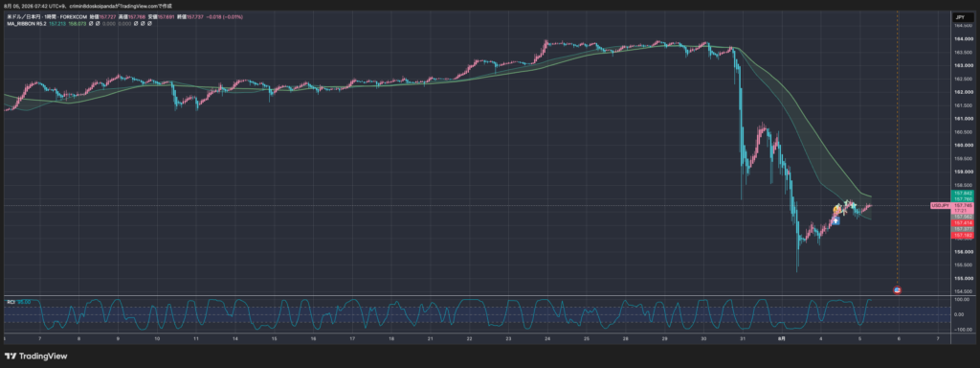This screenshot has height=368, width=980.
Task: Click the JPY currency badge on price scale
Action: pyautogui.click(x=959, y=17)
